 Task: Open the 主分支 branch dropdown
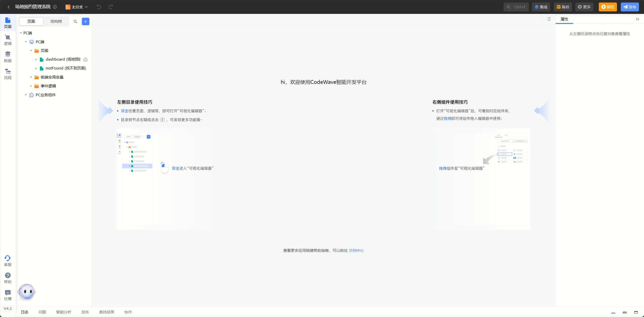(x=77, y=7)
